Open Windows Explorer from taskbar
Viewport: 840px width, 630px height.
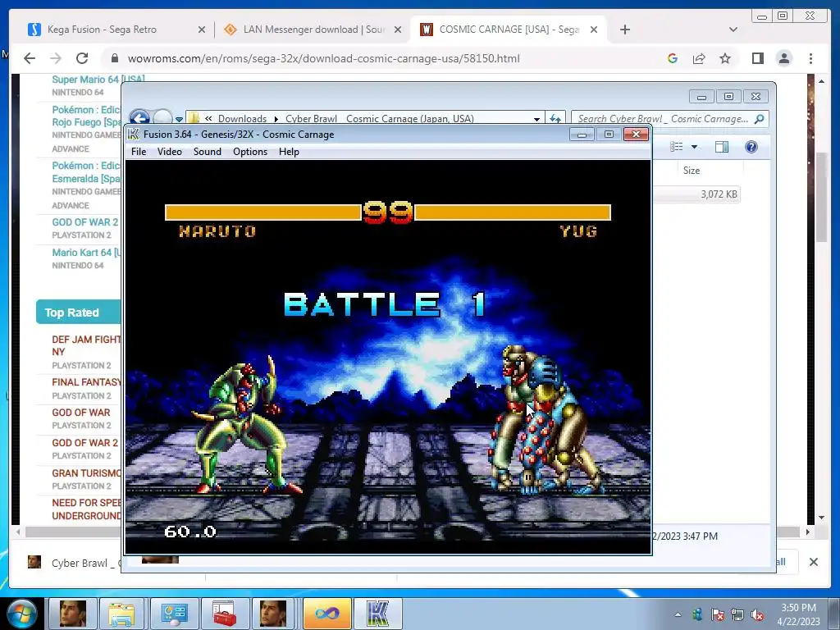(x=121, y=614)
